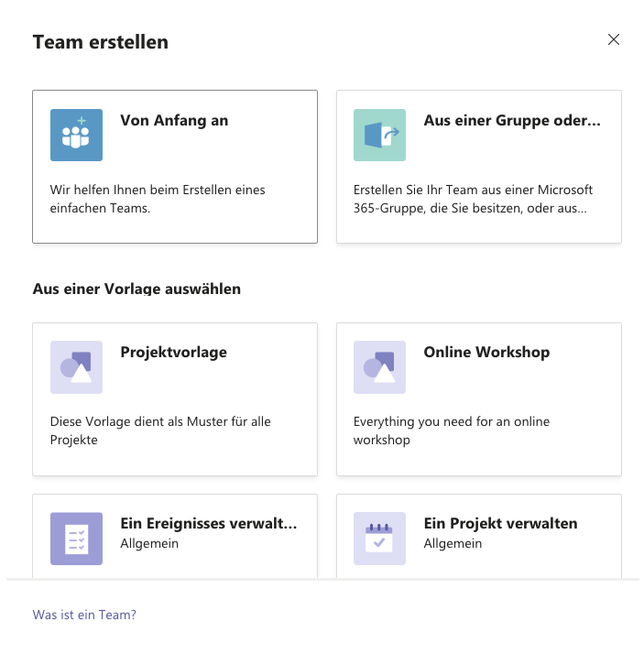Image resolution: width=644 pixels, height=654 pixels.
Task: Select the 'Online Workshop' template title
Action: (x=486, y=352)
